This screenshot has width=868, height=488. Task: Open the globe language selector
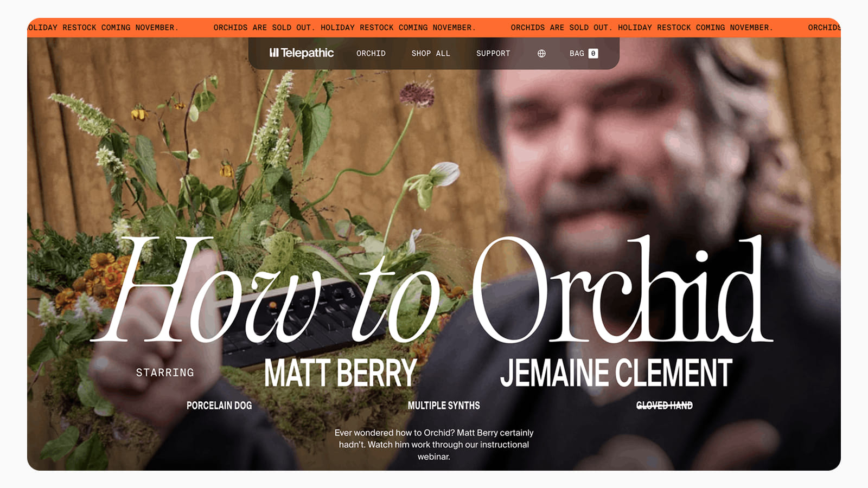point(541,53)
